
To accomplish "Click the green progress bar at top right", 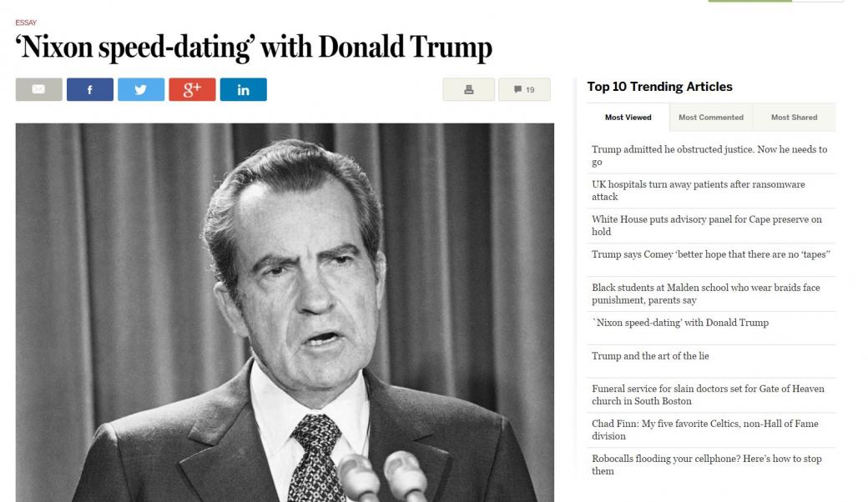I will [749, 3].
